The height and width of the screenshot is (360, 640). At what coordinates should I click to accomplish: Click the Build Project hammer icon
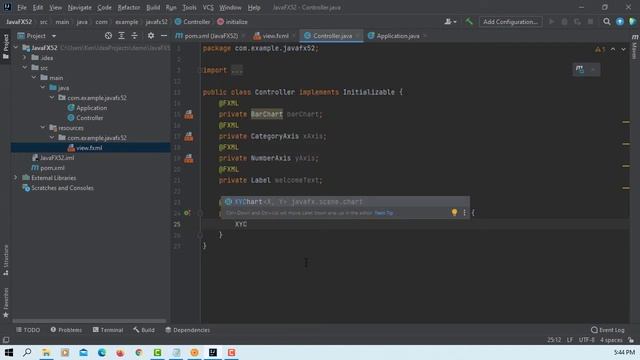(469, 22)
